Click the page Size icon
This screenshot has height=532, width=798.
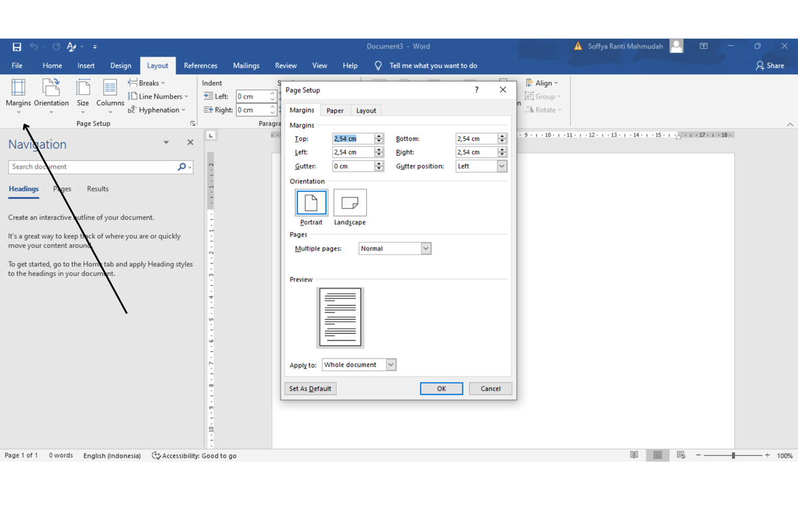(x=83, y=88)
